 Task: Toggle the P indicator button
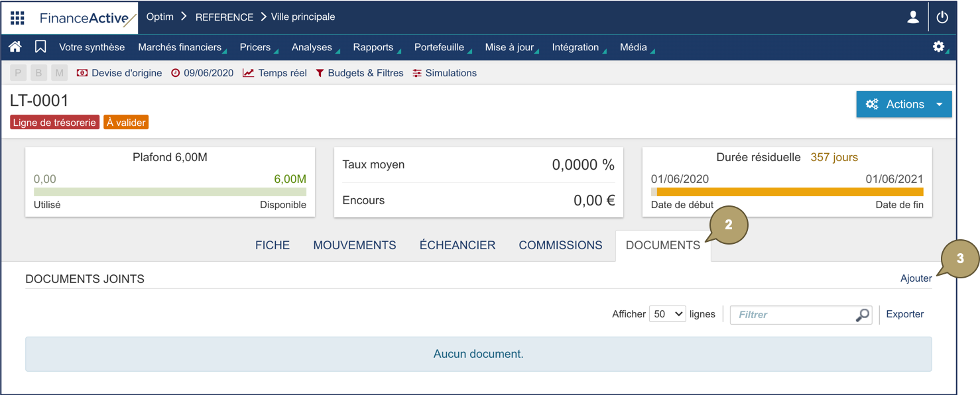17,72
